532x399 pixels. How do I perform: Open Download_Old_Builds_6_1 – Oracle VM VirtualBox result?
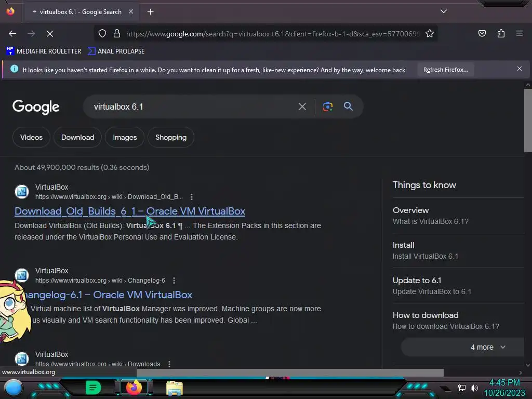click(130, 211)
